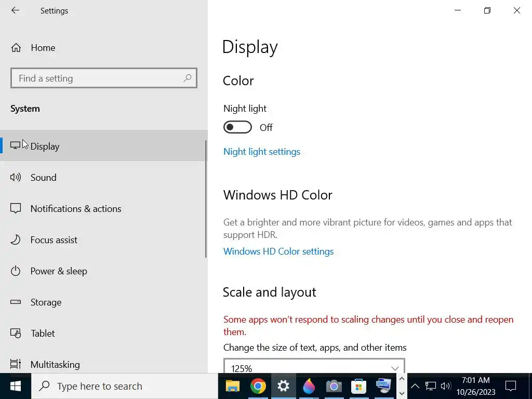Click the Notifications speech bubble icon in sidebar
532x399 pixels.
coord(16,208)
